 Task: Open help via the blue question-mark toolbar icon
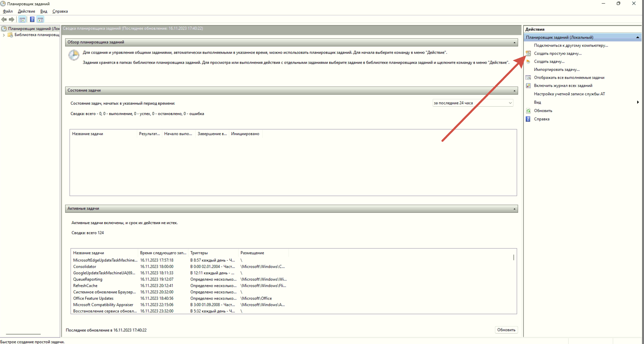coord(32,19)
